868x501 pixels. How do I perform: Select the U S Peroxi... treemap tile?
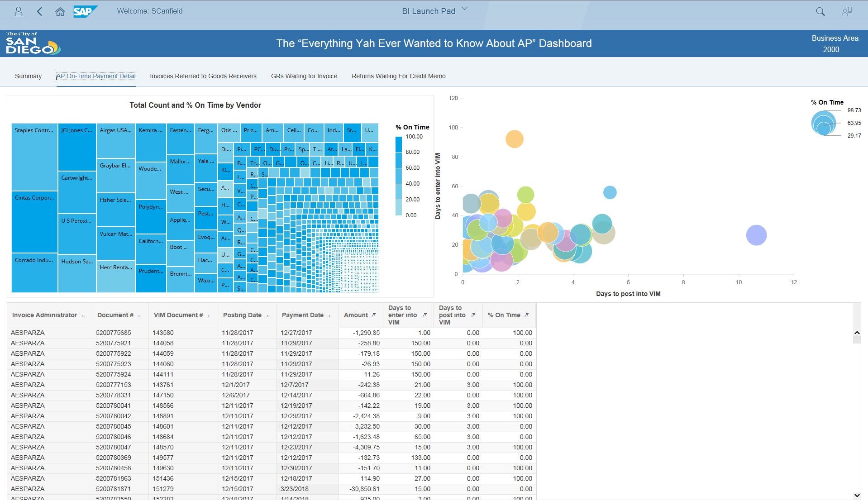tap(77, 234)
